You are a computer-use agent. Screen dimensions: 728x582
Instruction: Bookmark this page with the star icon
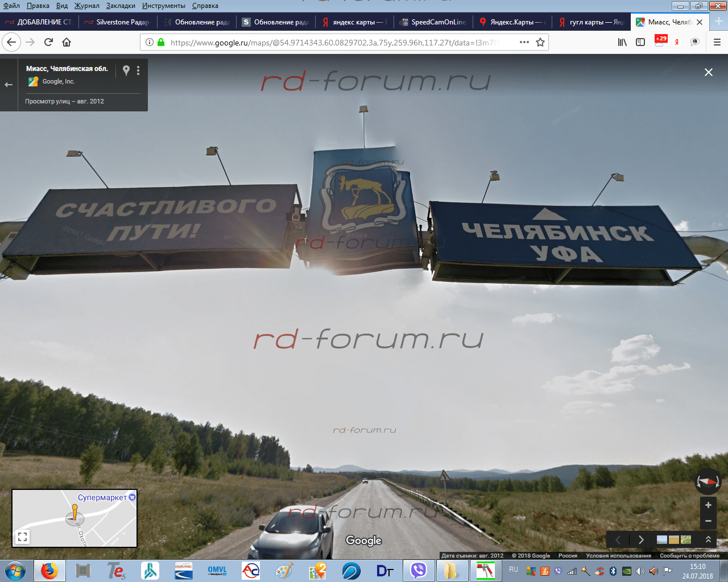coord(540,42)
